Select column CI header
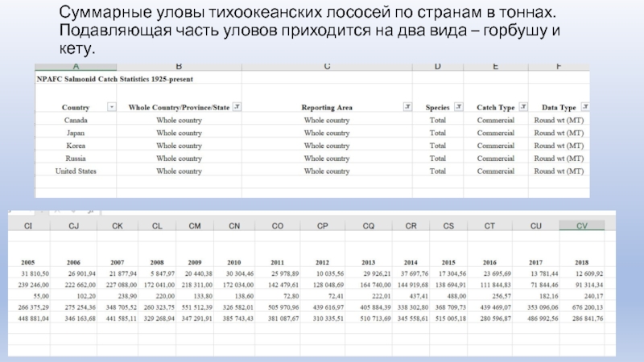Screen dimensions: 644x362 click(28, 227)
